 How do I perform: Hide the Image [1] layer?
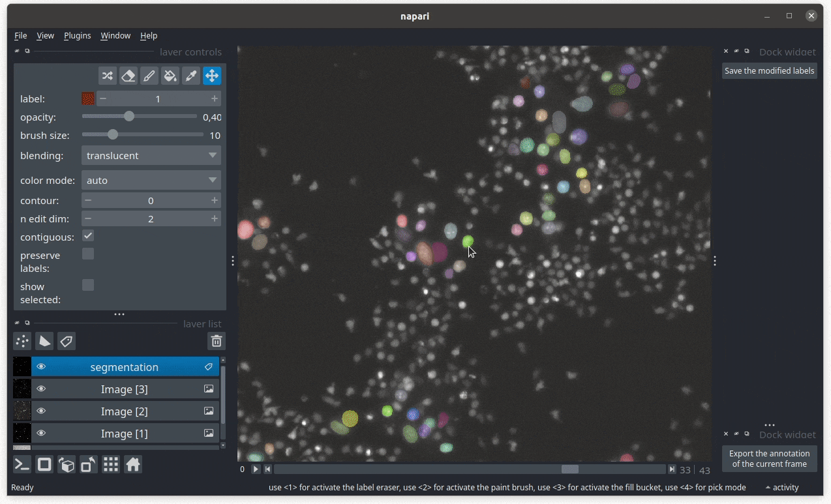click(x=41, y=434)
